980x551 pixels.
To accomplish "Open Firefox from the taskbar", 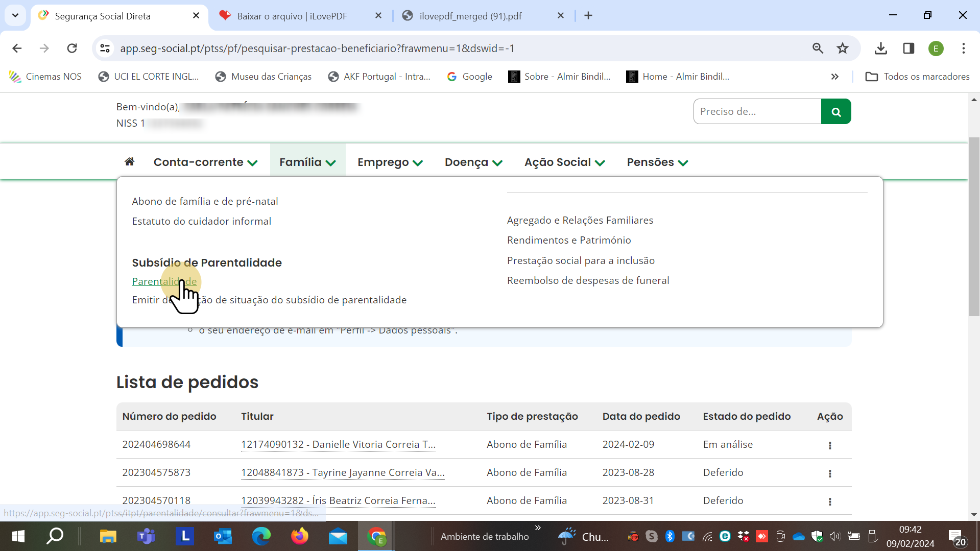I will 300,536.
